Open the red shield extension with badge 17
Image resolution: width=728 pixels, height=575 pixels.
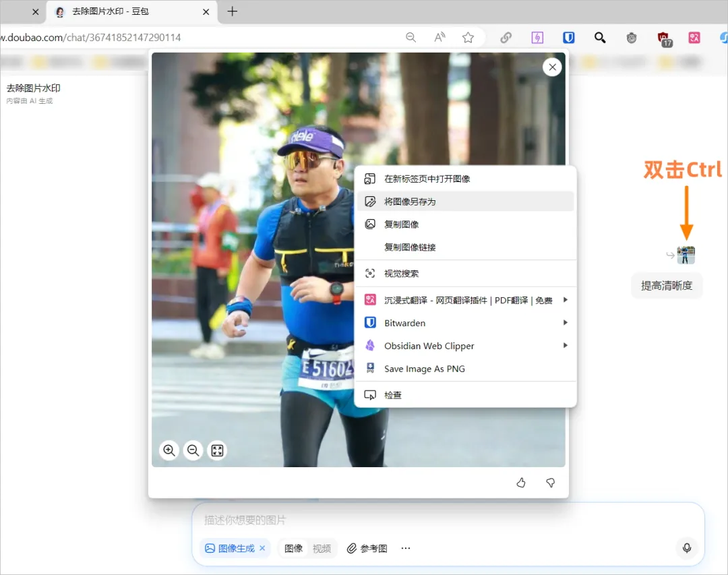click(664, 39)
